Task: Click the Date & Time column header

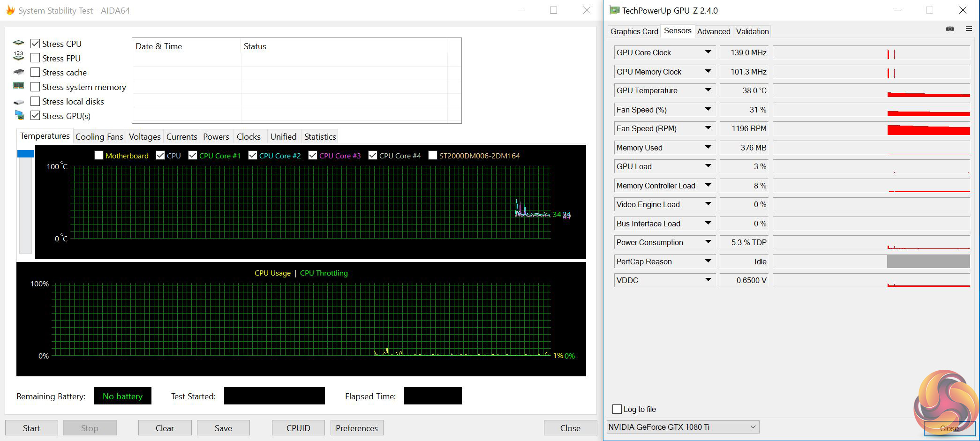Action: 187,46
